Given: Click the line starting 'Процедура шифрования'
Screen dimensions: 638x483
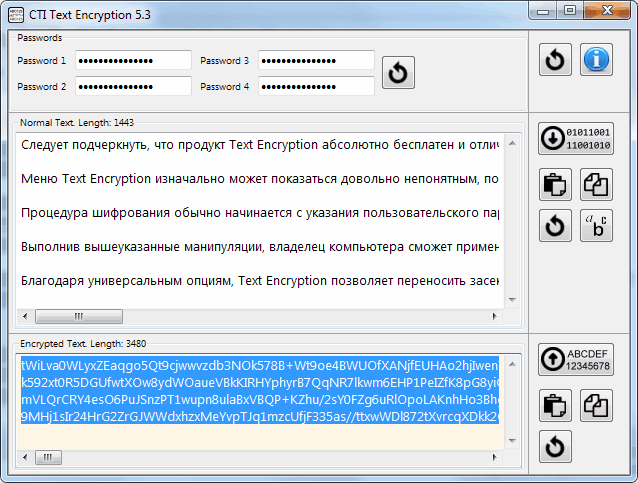Looking at the screenshot, I should 260,212.
